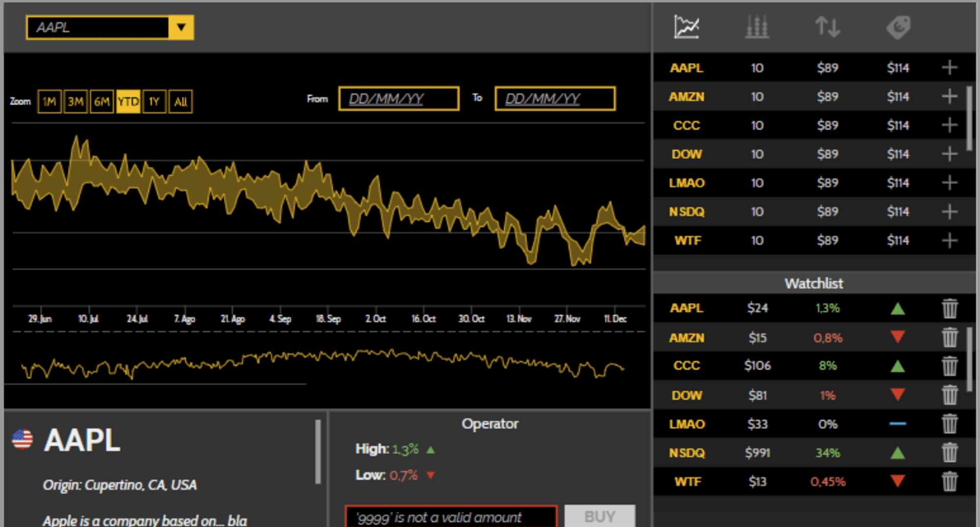980x527 pixels.
Task: Delete AAPL from the watchlist
Action: 950,308
